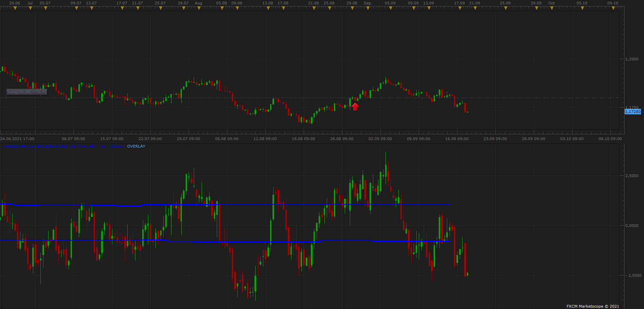Click the orange marker under 29.09
The width and height of the screenshot is (644, 309).
(536, 8)
